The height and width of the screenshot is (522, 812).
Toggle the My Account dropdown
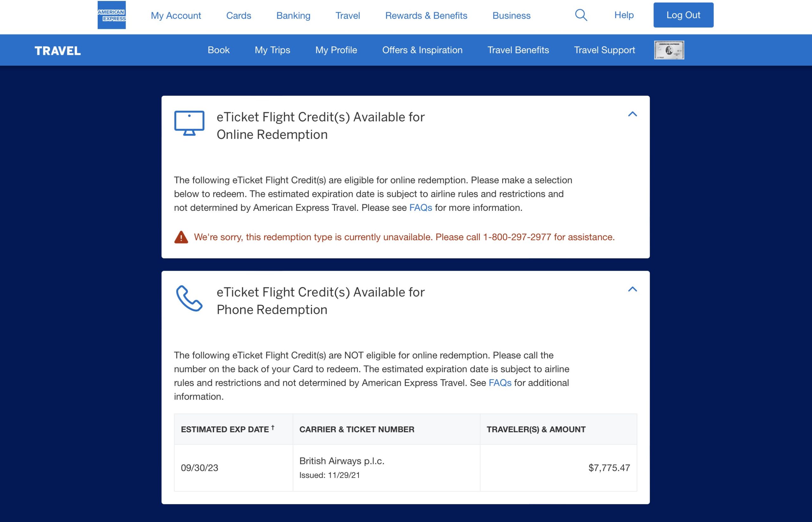coord(176,15)
